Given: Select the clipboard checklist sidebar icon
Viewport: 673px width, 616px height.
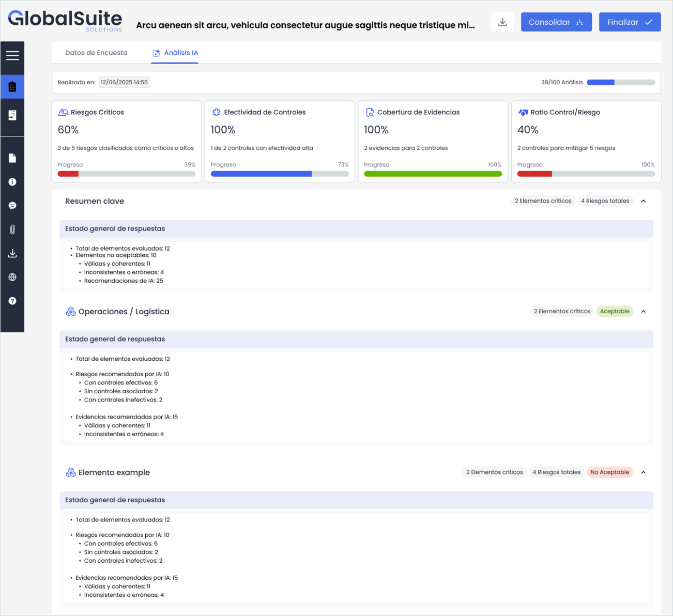Looking at the screenshot, I should (x=12, y=86).
